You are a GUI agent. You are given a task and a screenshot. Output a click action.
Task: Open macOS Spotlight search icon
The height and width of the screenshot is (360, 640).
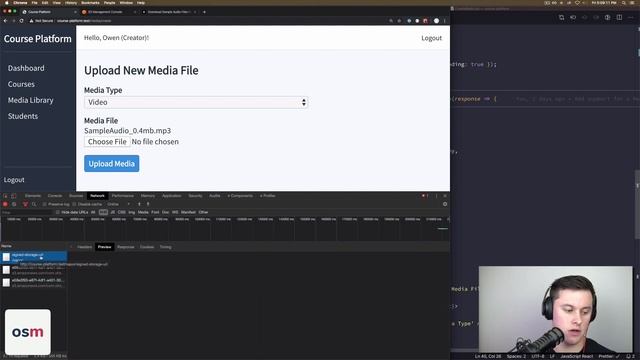(623, 3)
